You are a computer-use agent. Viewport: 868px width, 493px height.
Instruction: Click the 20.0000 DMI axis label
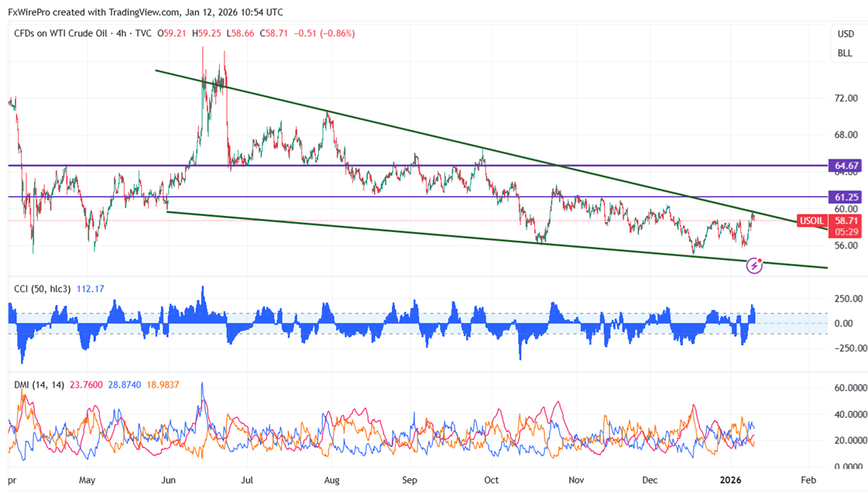850,441
